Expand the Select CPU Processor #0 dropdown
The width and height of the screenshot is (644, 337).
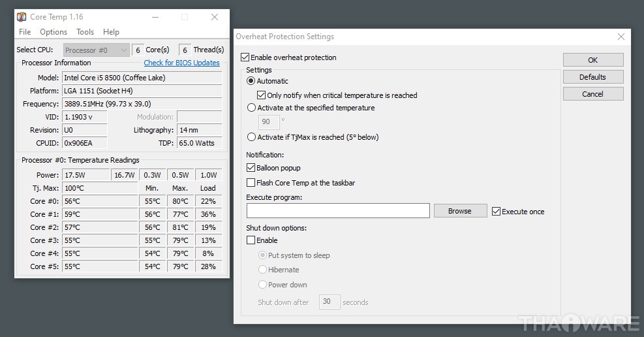96,50
